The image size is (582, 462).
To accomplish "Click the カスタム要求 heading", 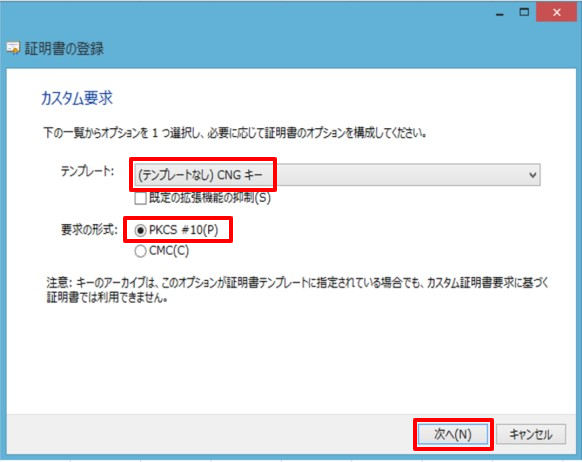I will point(76,98).
